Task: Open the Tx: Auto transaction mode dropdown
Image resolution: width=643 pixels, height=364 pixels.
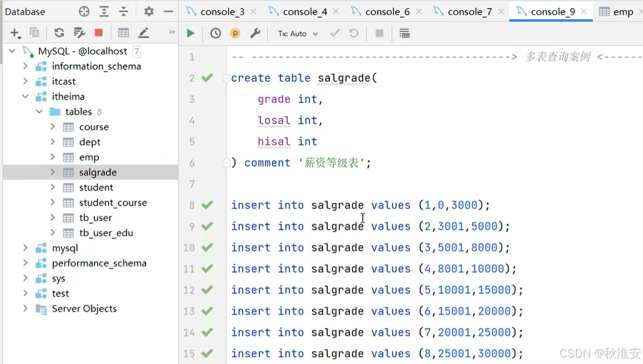Action: [298, 33]
